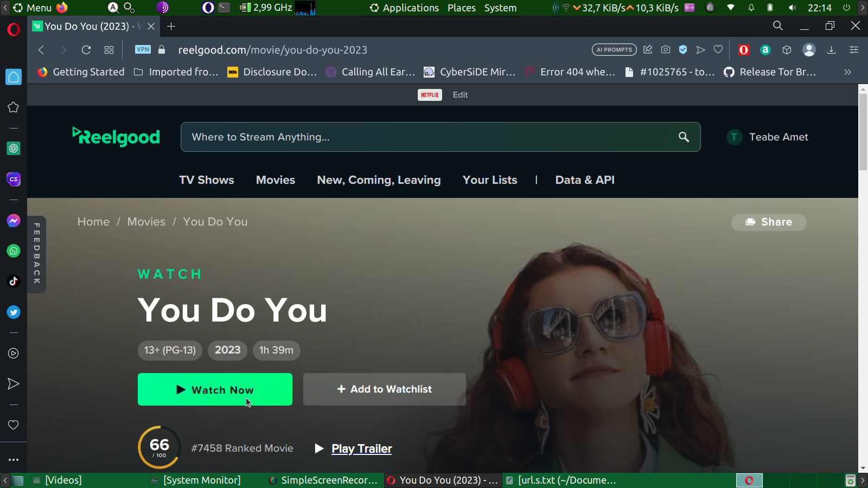
Task: Open the search tabs magnifier icon
Action: [x=778, y=25]
